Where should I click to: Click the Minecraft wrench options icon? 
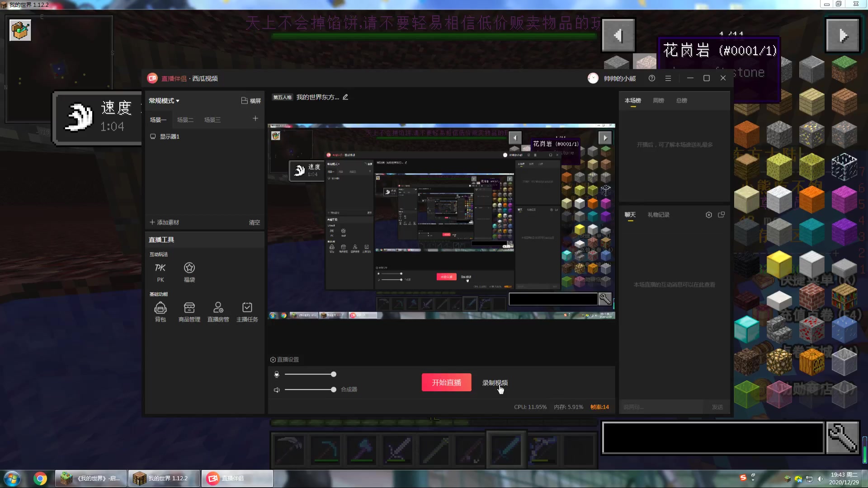pyautogui.click(x=843, y=437)
